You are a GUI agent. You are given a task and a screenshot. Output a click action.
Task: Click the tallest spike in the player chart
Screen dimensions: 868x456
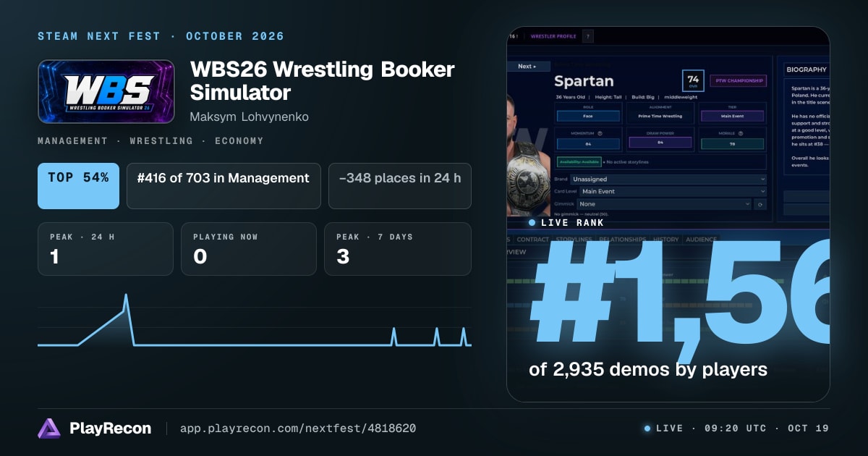[x=126, y=295]
